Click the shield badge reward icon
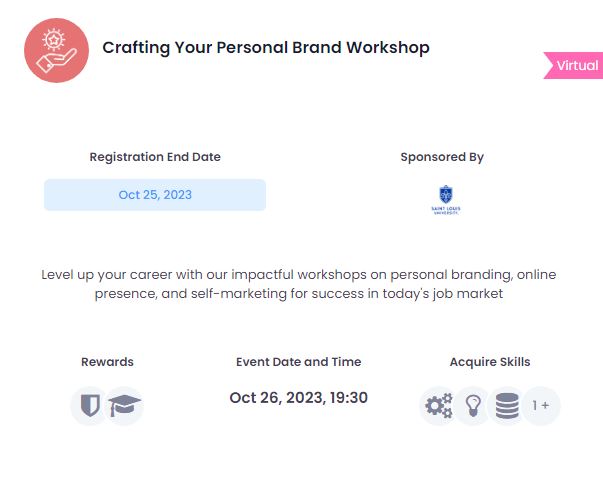Screen dimensions: 603x478 coord(90,405)
